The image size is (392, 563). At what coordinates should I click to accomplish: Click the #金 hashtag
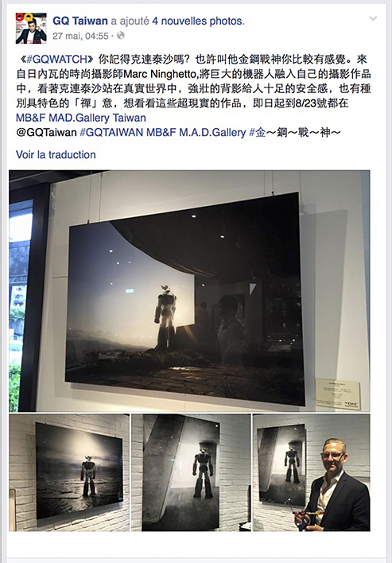[257, 133]
